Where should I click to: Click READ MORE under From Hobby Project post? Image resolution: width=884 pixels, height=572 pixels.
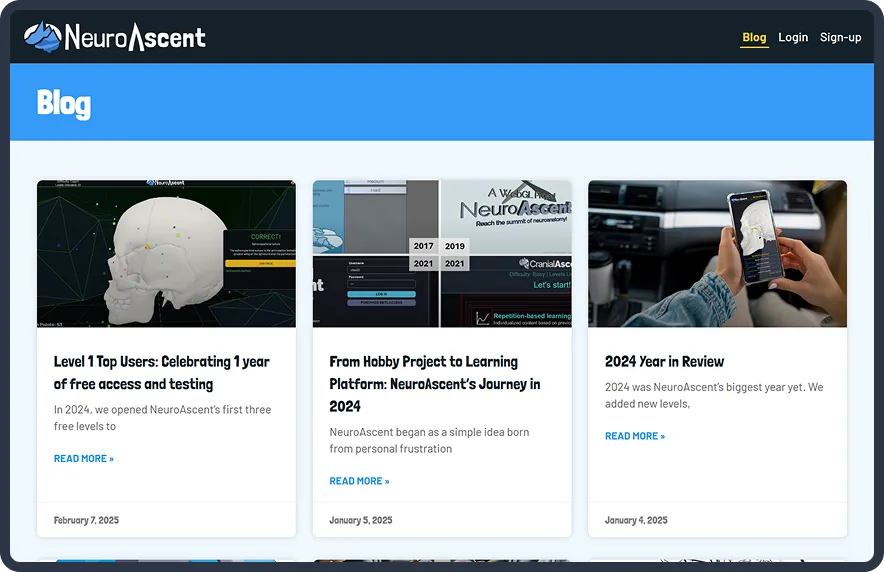359,481
